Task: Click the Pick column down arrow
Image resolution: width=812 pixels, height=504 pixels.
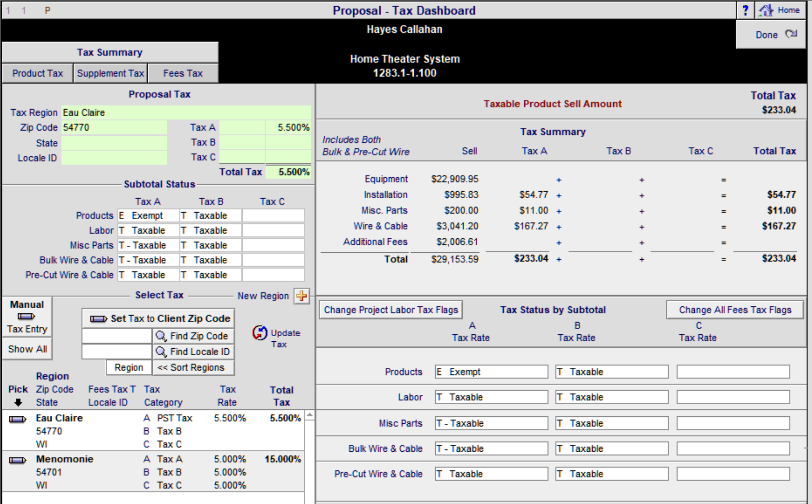Action: [18, 402]
